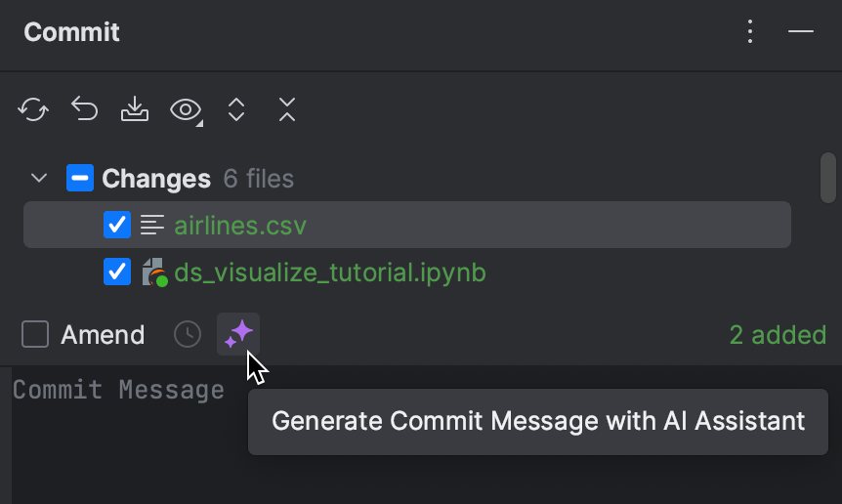Click the Collapse All arrows icon

point(287,109)
